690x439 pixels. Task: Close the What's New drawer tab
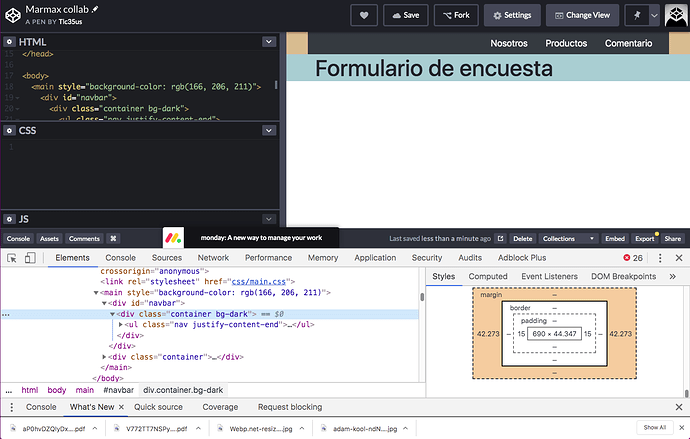point(121,407)
